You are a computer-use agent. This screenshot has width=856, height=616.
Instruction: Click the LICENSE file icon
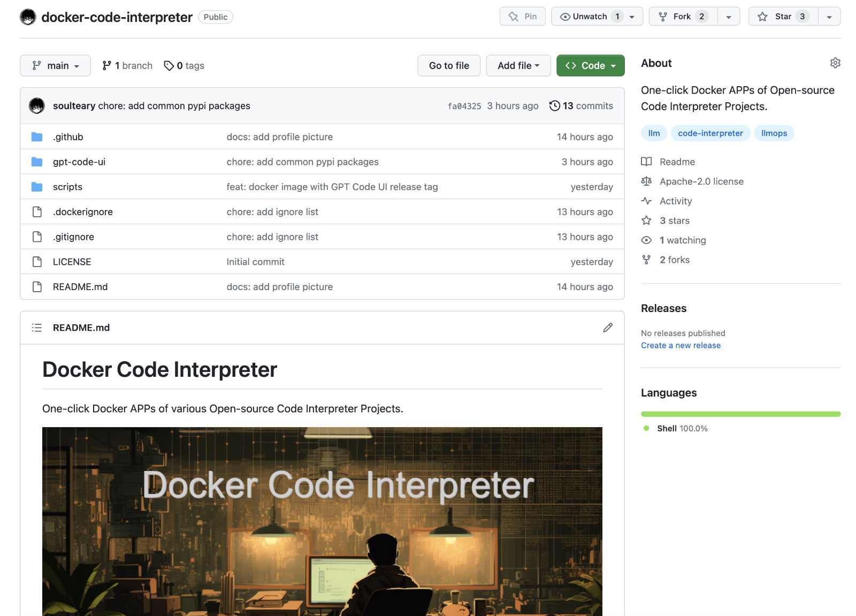[x=37, y=262]
